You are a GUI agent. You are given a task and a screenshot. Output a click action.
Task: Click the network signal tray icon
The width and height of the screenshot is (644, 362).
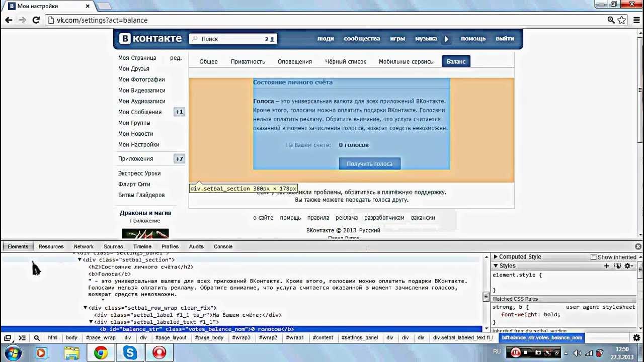589,353
